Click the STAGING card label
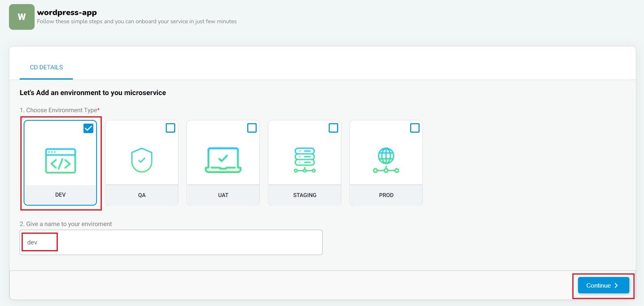The image size is (644, 306). (305, 195)
